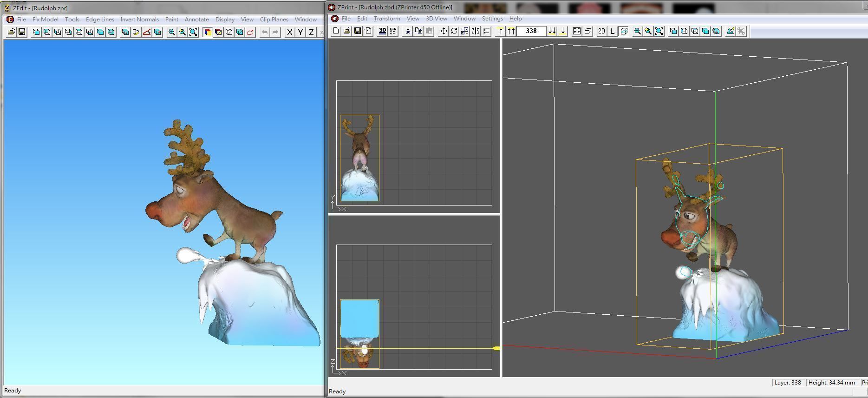The height and width of the screenshot is (398, 868).
Task: Jump up multiple layers double arrow
Action: pyautogui.click(x=511, y=31)
